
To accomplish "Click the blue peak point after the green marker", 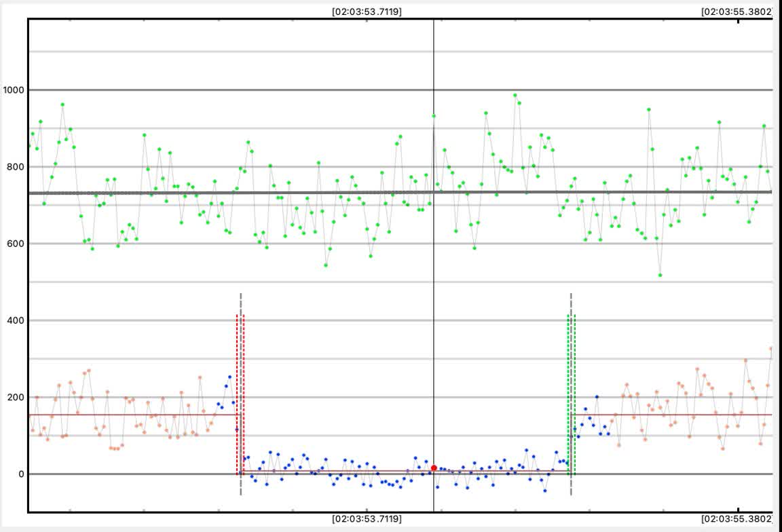I will pos(597,396).
